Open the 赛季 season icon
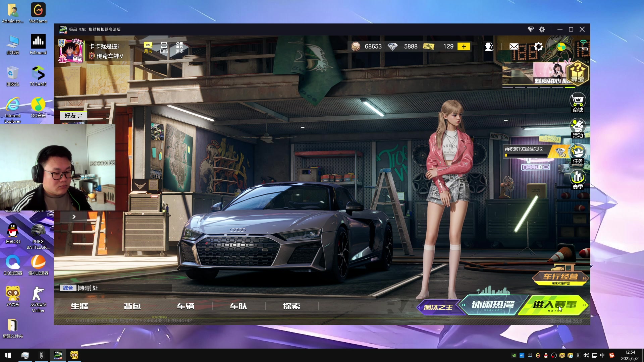 [578, 180]
